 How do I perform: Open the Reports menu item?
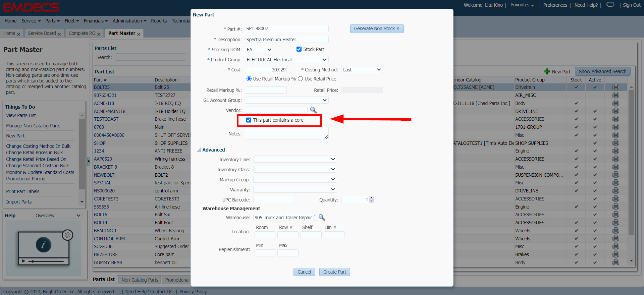tap(159, 21)
